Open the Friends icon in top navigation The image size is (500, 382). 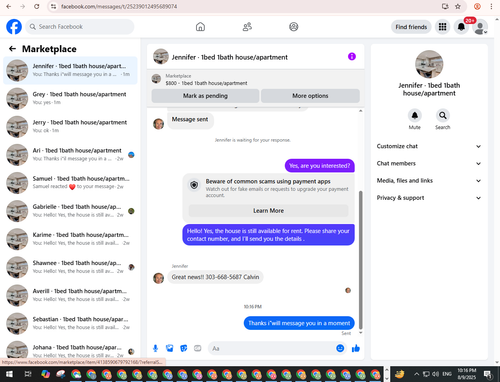point(247,27)
